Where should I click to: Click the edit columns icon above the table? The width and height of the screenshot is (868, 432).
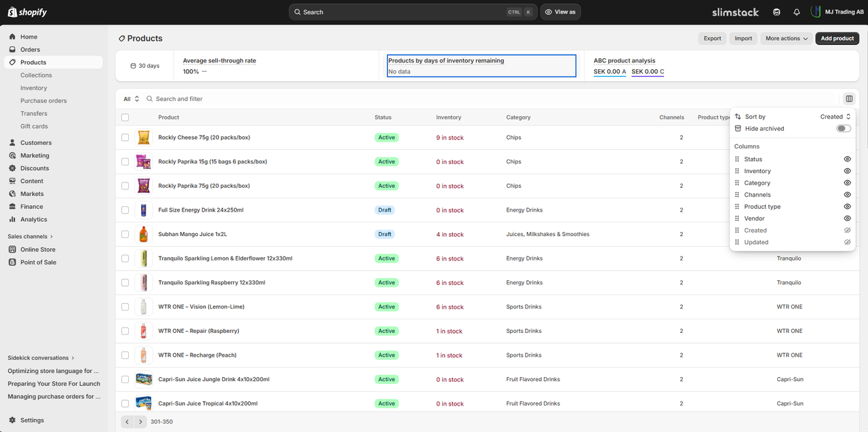(x=849, y=99)
